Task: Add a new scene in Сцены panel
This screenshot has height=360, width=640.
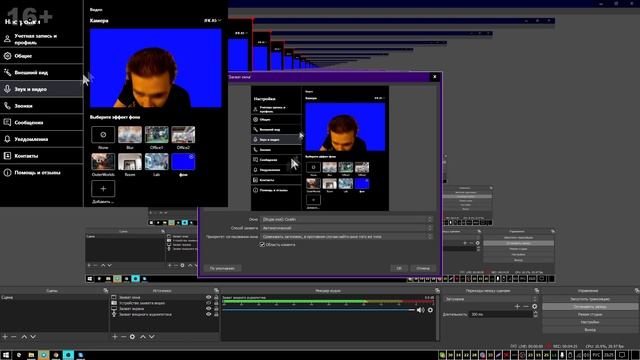Action: (x=5, y=337)
